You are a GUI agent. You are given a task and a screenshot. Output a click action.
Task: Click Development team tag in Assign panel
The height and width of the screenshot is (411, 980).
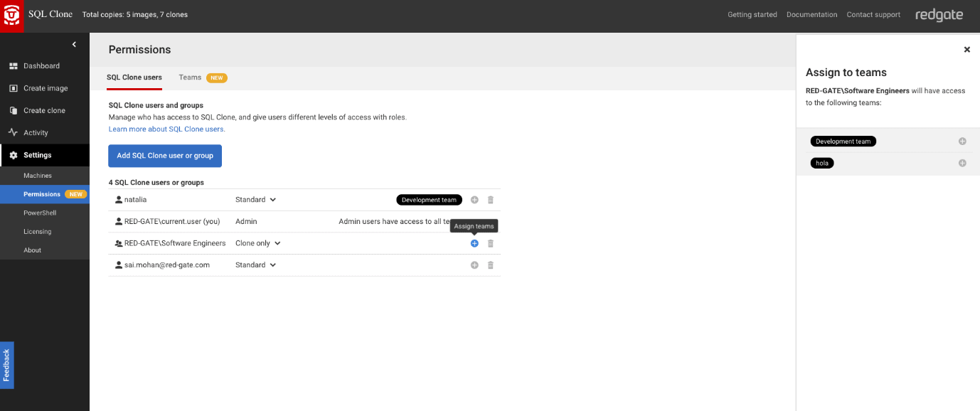(x=843, y=142)
